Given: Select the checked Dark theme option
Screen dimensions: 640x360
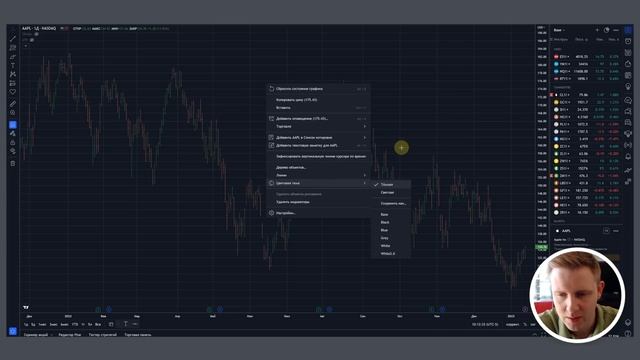Looking at the screenshot, I should point(391,184).
